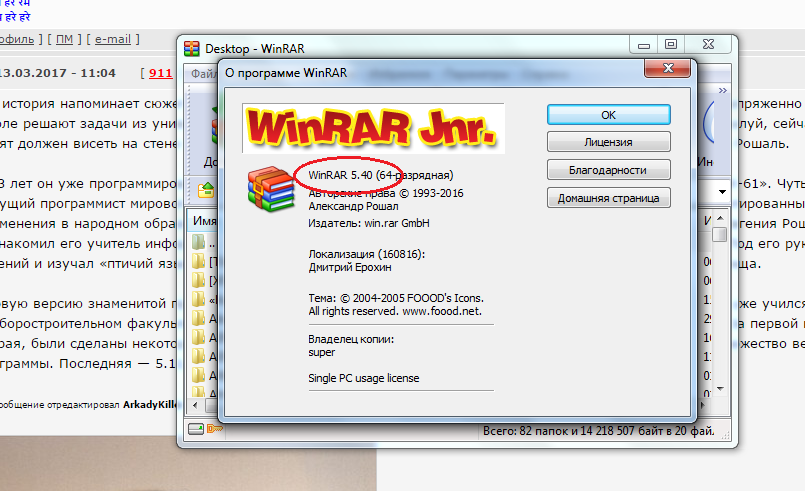Click the horizontal scroll right arrow
The width and height of the screenshot is (805, 491).
702,405
